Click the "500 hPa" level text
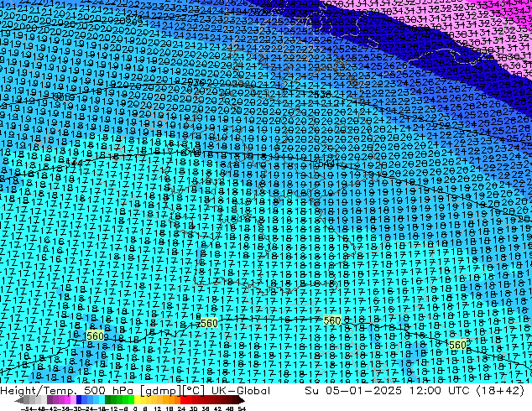The height and width of the screenshot is (411, 532). (x=107, y=391)
